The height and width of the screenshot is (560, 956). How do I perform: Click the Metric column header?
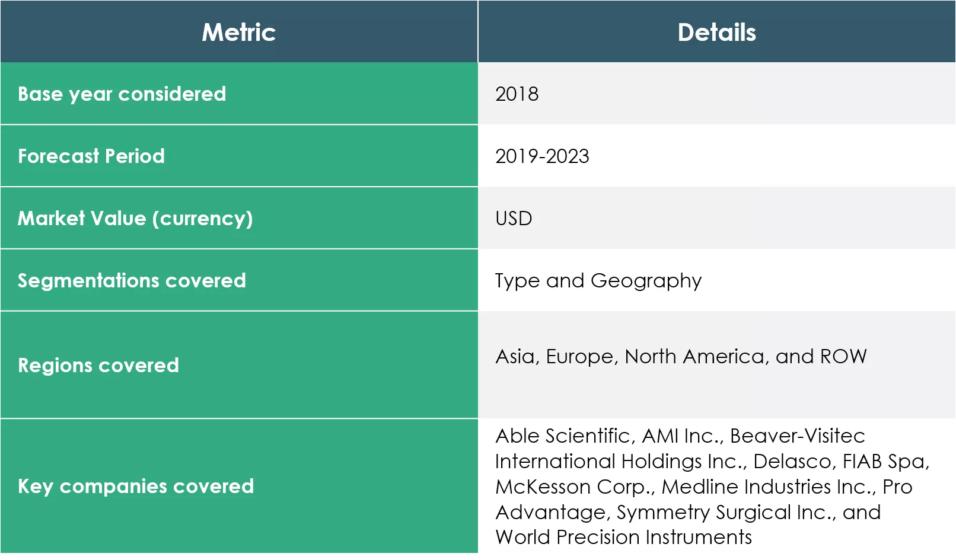[238, 32]
